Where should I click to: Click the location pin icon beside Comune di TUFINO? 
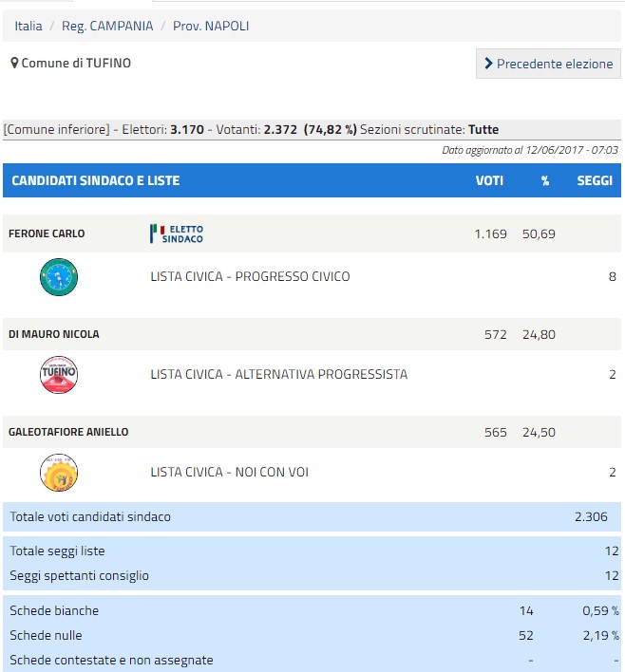pyautogui.click(x=14, y=63)
